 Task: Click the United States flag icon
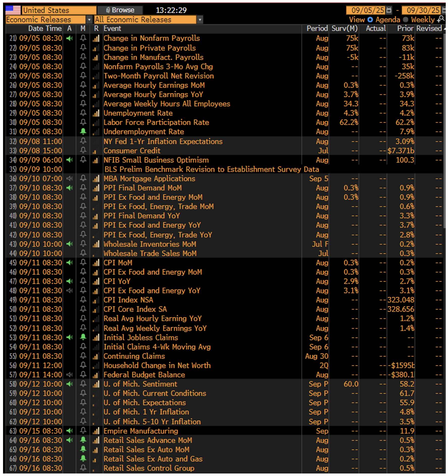pyautogui.click(x=13, y=10)
